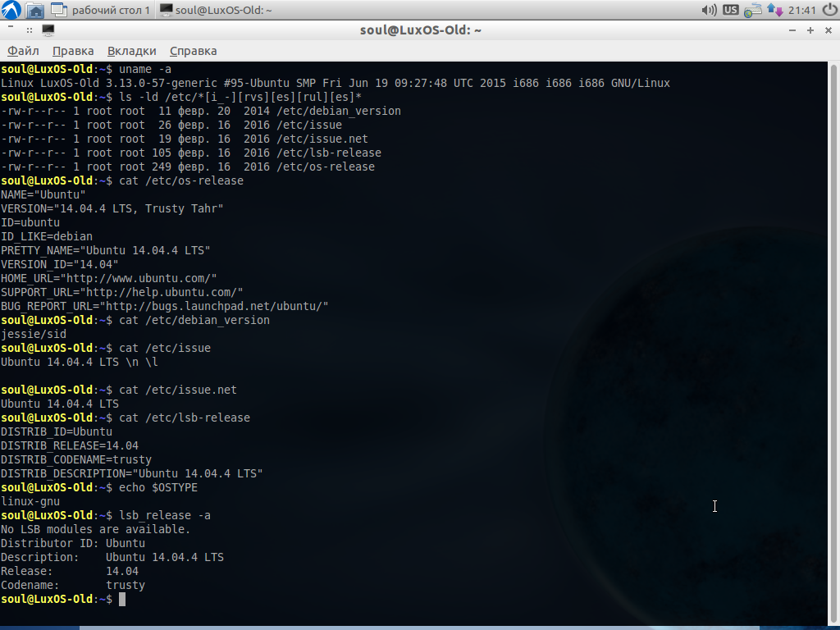The width and height of the screenshot is (840, 630).
Task: Click the BUG_REPORT_URL launchpad line
Action: pyautogui.click(x=164, y=306)
